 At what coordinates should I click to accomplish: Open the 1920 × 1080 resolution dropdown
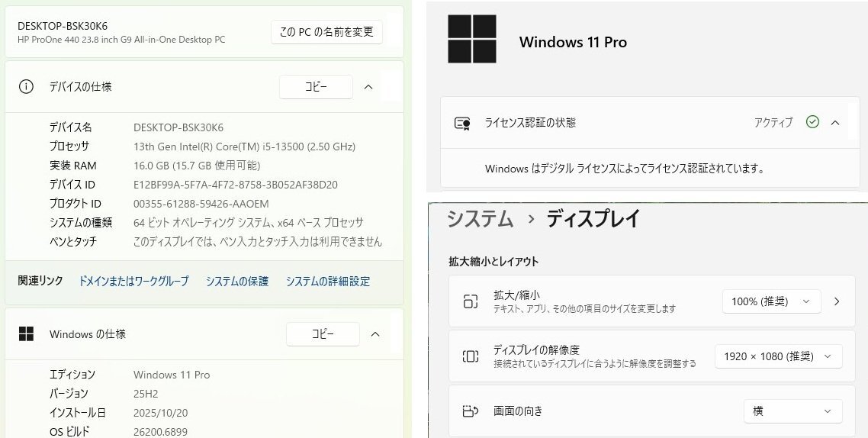778,356
